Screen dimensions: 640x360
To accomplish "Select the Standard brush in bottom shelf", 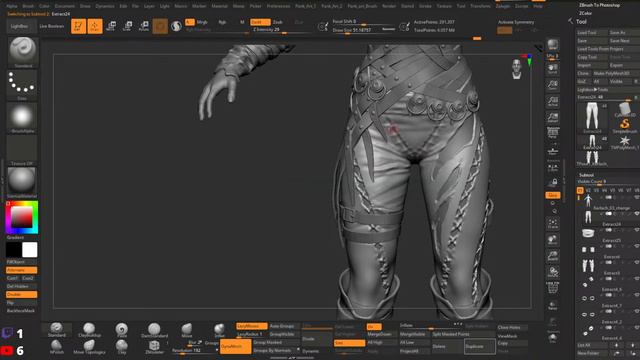I will 57,330.
